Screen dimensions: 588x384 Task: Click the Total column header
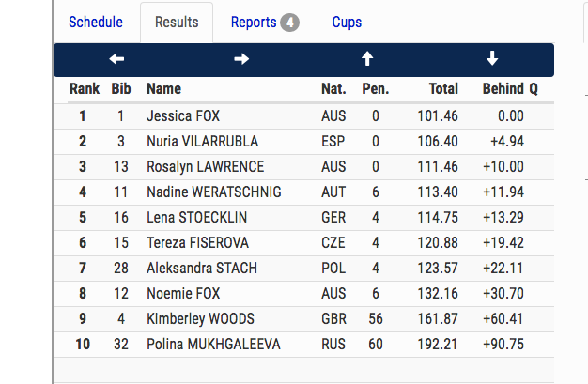(443, 89)
